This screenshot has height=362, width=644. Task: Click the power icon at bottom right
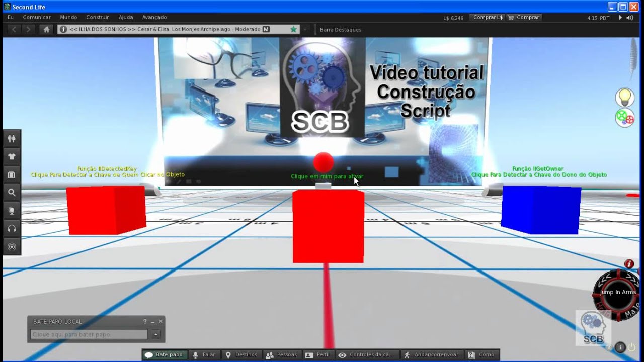pos(632,347)
